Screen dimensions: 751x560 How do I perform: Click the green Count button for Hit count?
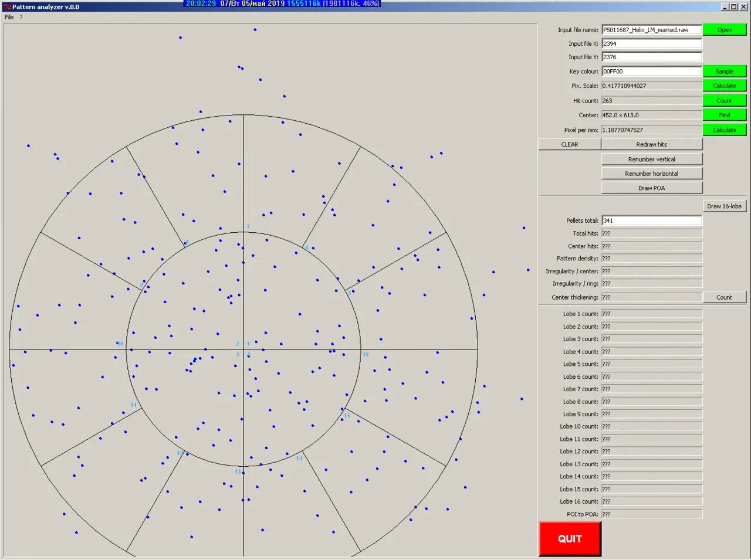[x=725, y=101]
